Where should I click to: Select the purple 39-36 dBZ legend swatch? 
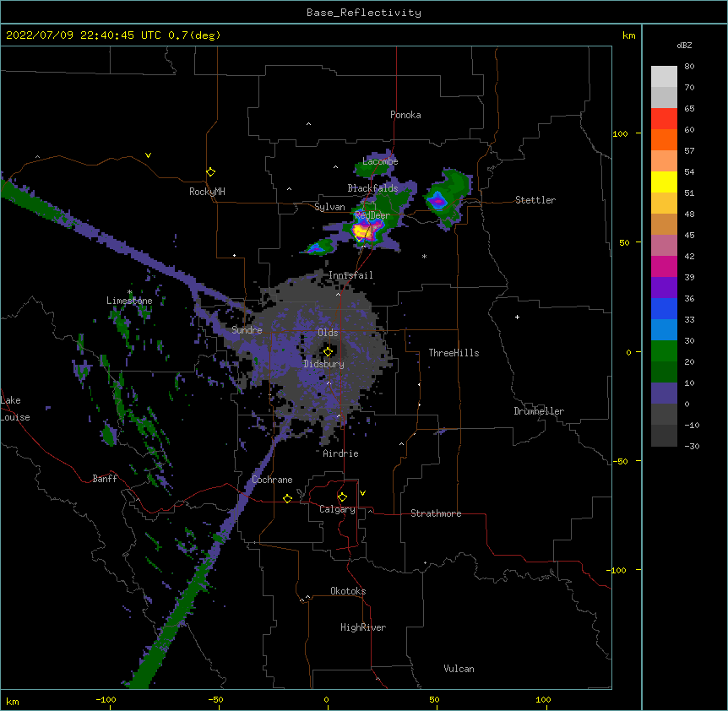[x=664, y=288]
